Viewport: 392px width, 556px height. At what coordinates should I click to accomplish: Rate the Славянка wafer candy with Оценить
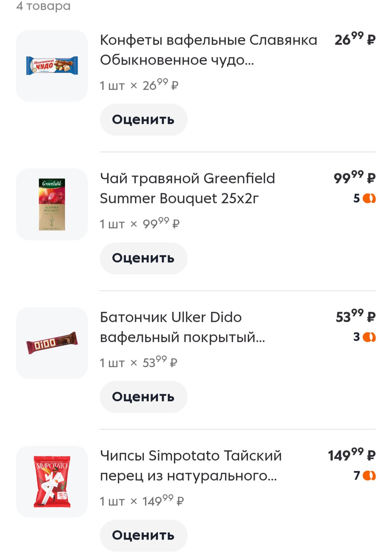[x=143, y=120]
